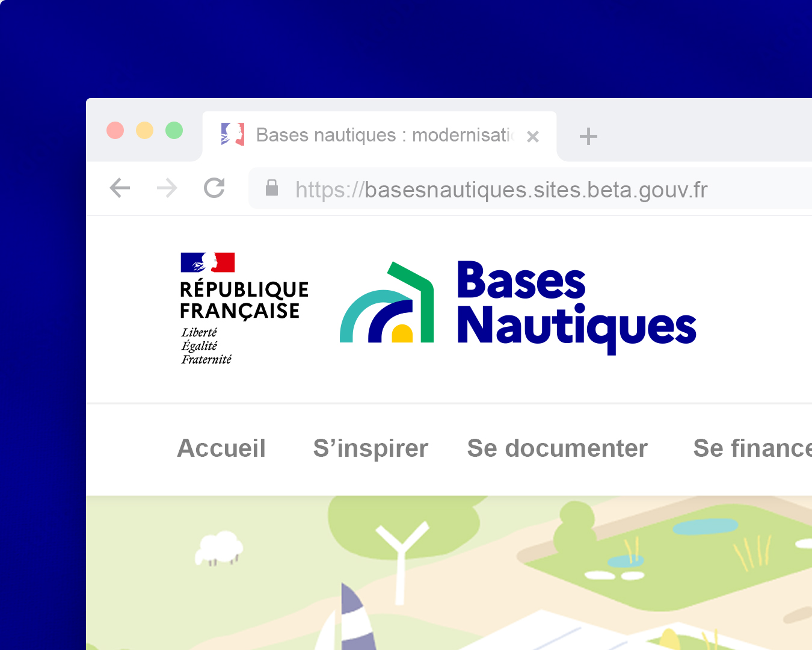
Task: Click the Bases Nautiques title text
Action: coord(577,307)
